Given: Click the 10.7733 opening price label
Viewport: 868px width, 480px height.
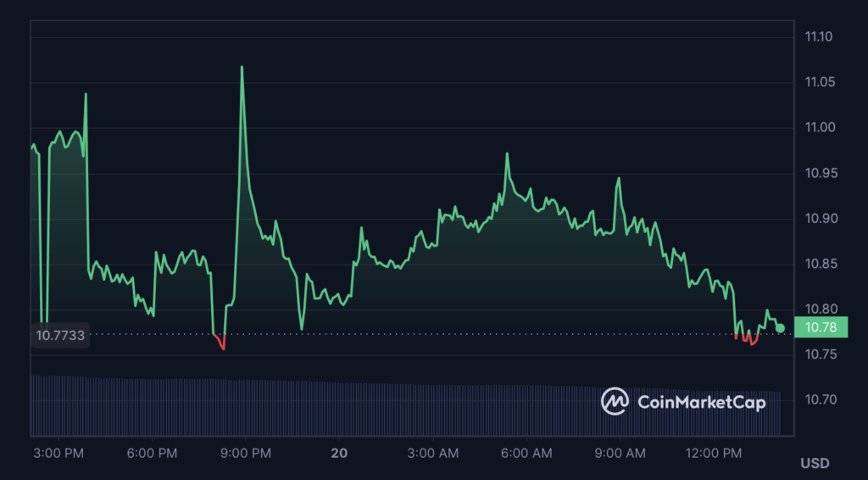Looking at the screenshot, I should (60, 335).
